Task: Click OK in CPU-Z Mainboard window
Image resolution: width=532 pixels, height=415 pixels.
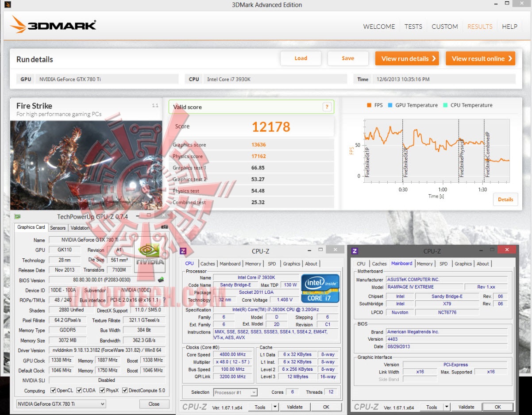Action: pyautogui.click(x=497, y=407)
